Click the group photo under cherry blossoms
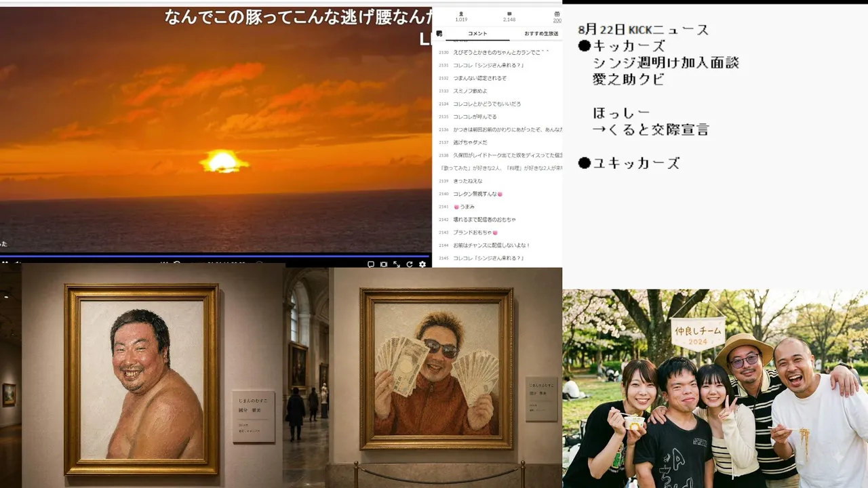The image size is (868, 488). click(x=715, y=388)
